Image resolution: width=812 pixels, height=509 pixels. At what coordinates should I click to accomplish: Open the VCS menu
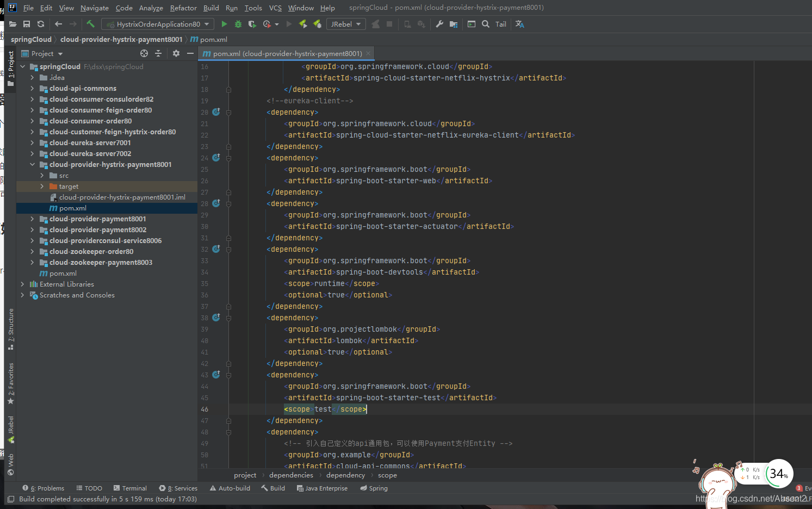point(275,8)
